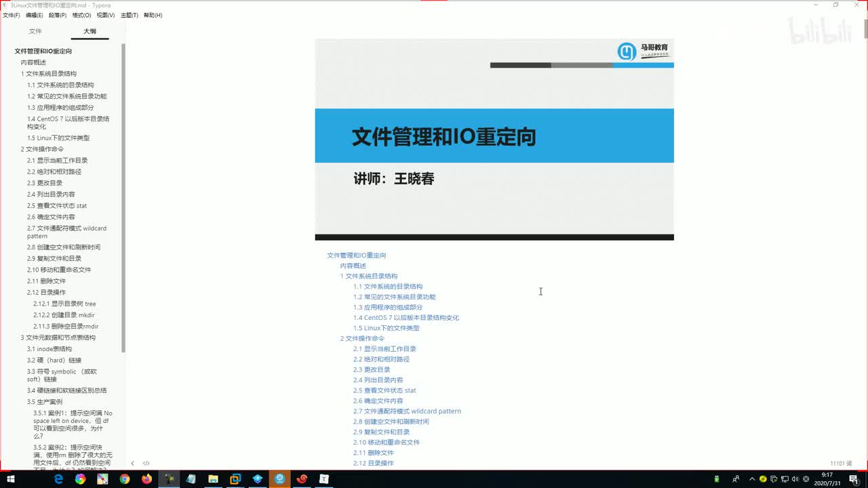Go to outline item 3.1 inode表结构
The height and width of the screenshot is (488, 868).
click(50, 349)
